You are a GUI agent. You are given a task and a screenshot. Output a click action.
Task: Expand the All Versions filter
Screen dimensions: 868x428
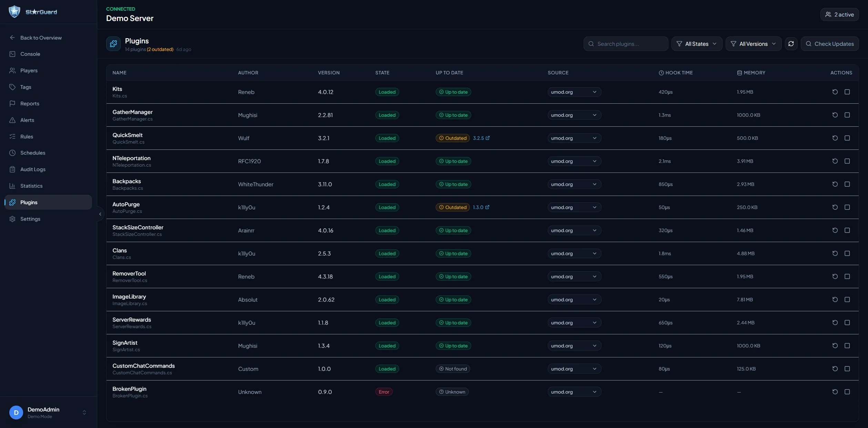click(753, 44)
